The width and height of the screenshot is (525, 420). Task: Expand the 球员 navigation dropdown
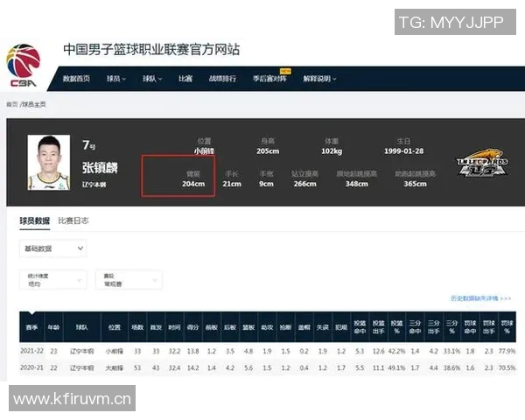116,79
